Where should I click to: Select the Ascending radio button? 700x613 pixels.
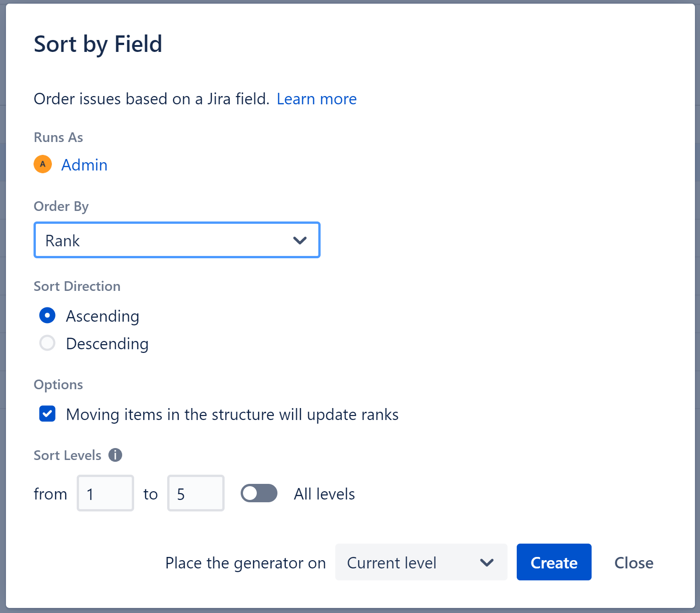pyautogui.click(x=47, y=316)
